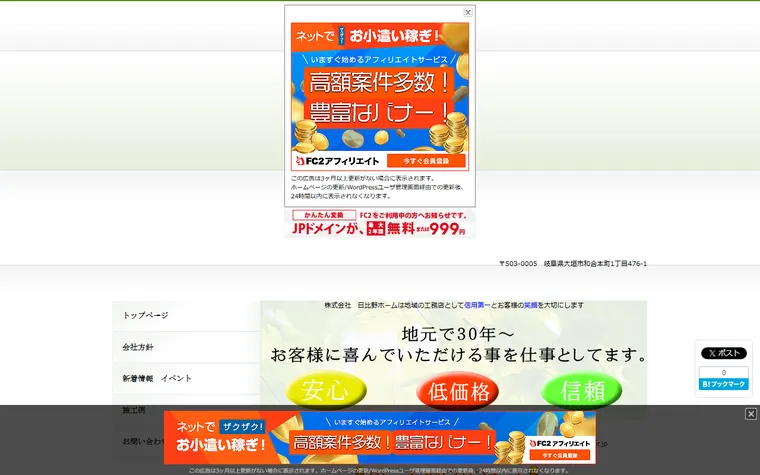Click the bottom ネットでお小遣い稼ぎ banner ad
Image resolution: width=760 pixels, height=475 pixels.
(x=380, y=438)
